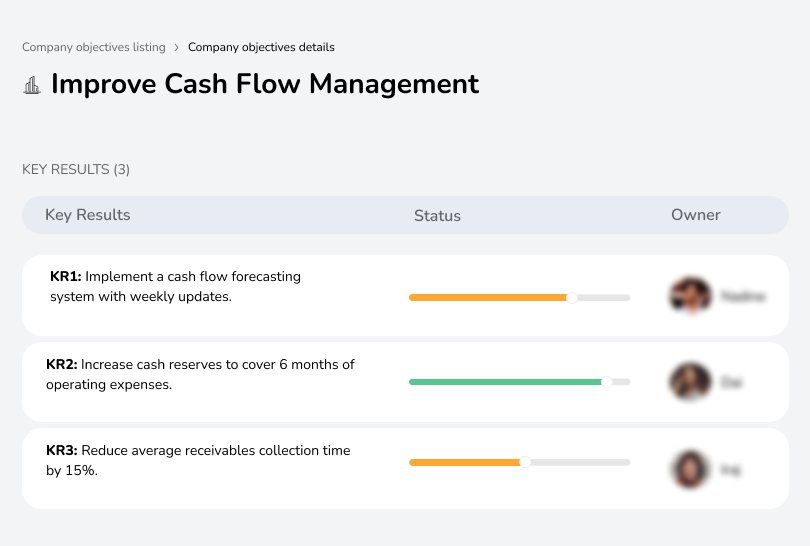
Task: Click the KR2 owner avatar photo
Action: click(690, 382)
